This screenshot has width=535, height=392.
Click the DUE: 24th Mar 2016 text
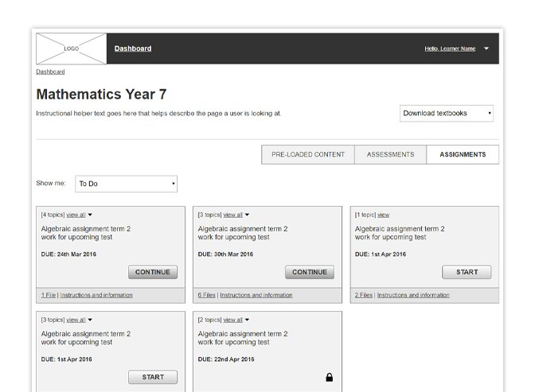[68, 254]
